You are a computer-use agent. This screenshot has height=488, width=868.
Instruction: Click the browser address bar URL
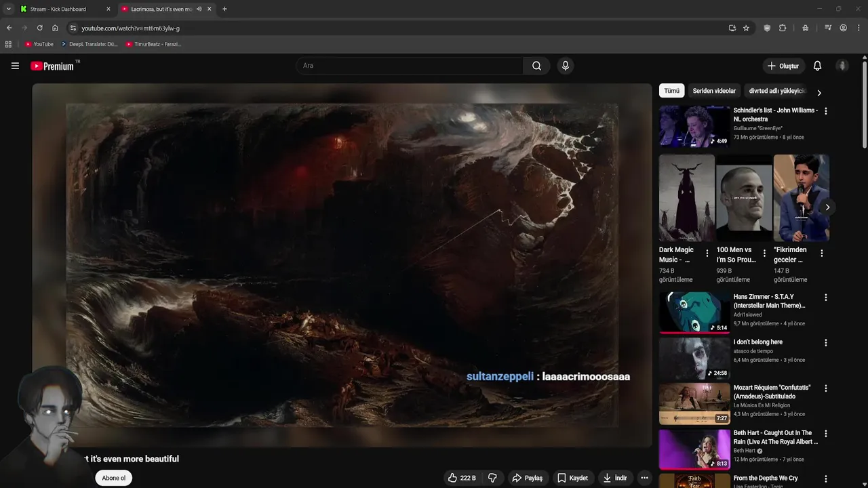131,28
